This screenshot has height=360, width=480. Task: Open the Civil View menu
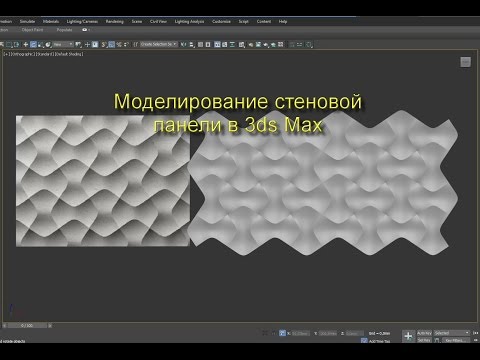point(158,21)
